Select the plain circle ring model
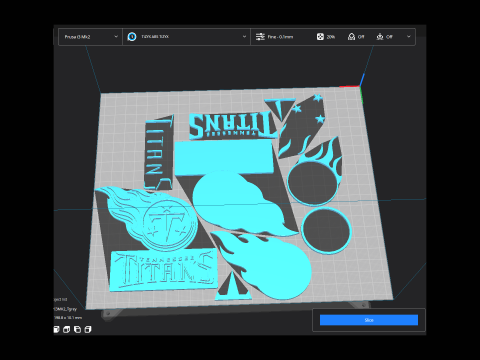This screenshot has height=360, width=480. click(x=327, y=231)
